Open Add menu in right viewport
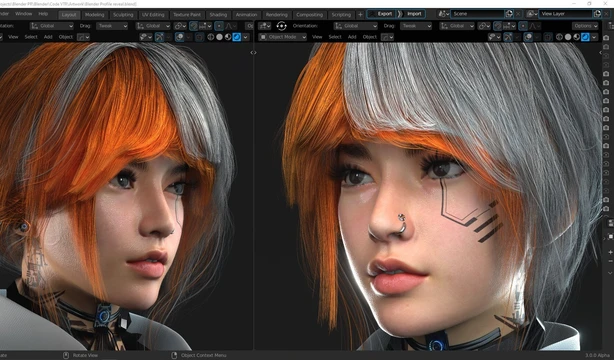This screenshot has height=360, width=614. click(352, 37)
